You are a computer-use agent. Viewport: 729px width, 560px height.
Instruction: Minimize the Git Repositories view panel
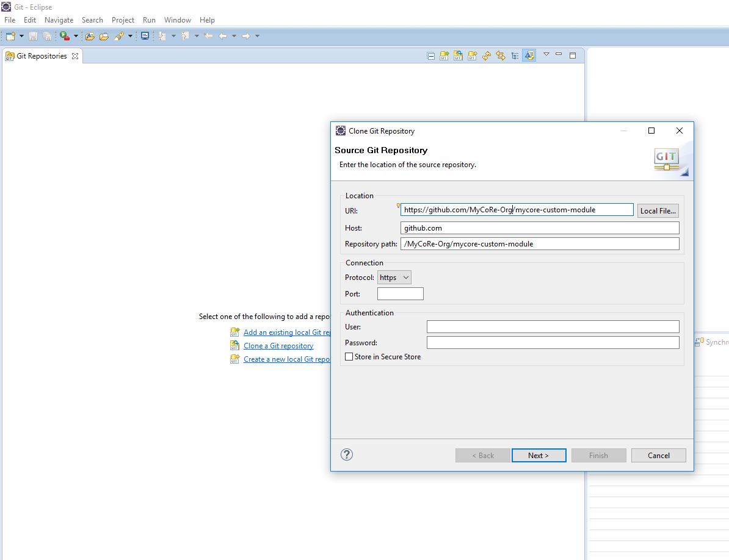[559, 54]
